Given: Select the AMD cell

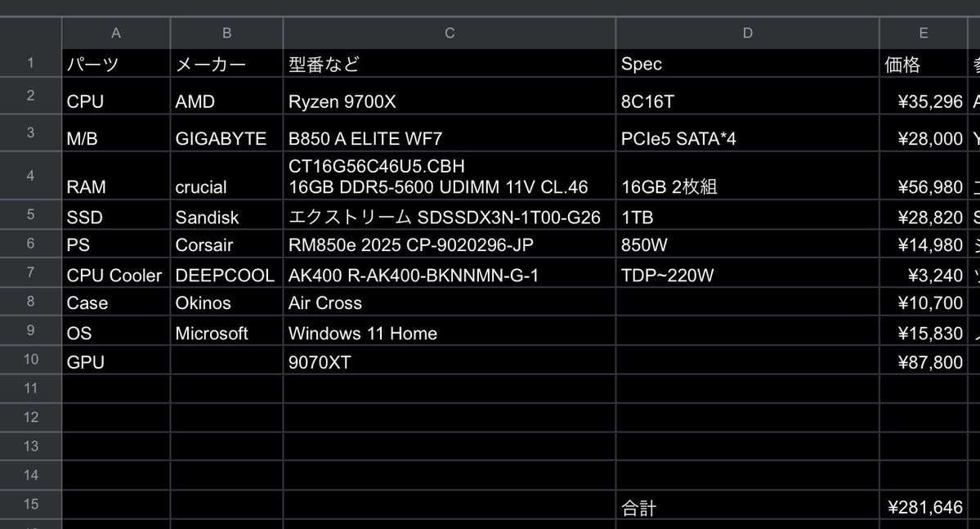Looking at the screenshot, I should (227, 96).
